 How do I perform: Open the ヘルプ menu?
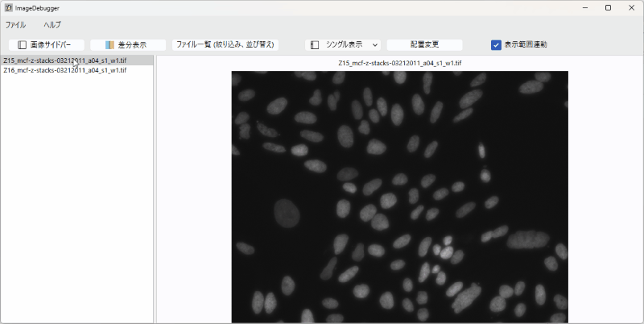[x=52, y=25]
